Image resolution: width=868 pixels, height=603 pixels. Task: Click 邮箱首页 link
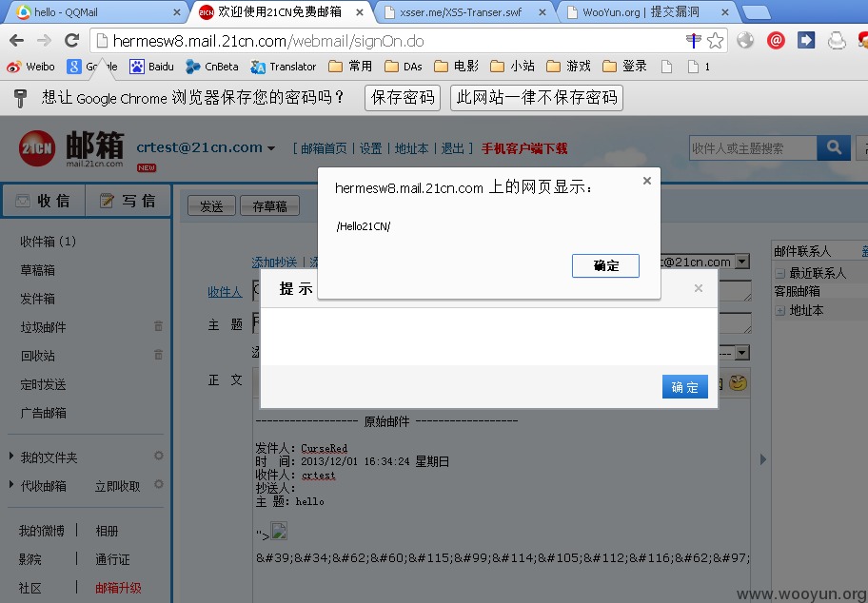coord(324,148)
